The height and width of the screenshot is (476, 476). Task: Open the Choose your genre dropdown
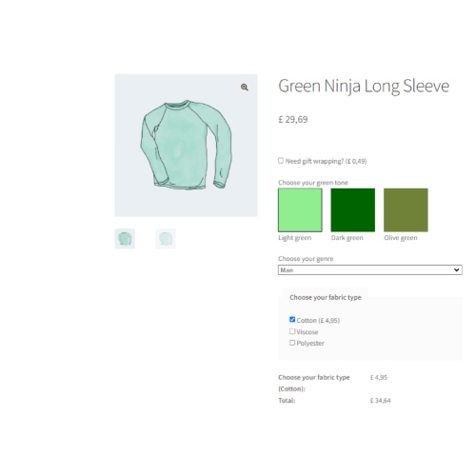pyautogui.click(x=370, y=270)
